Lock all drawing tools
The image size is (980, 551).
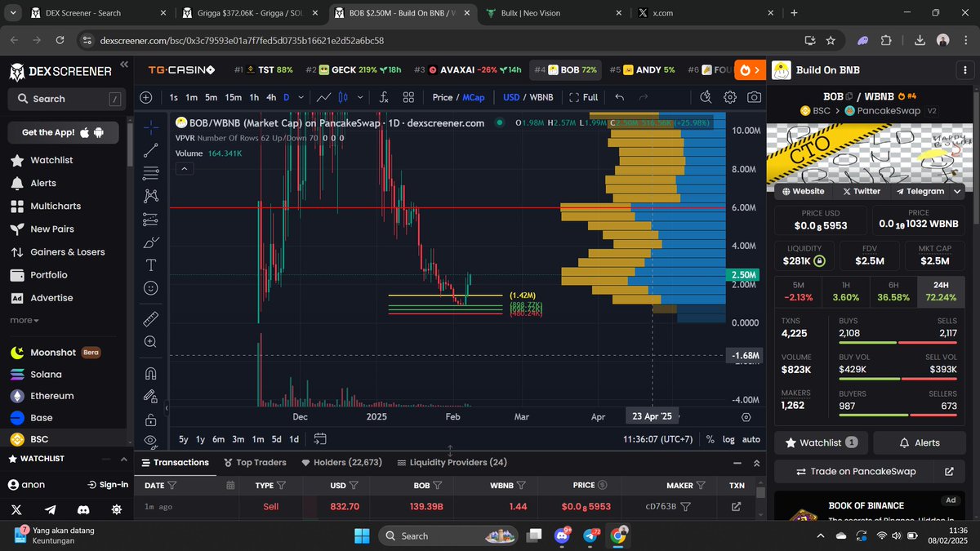pyautogui.click(x=151, y=420)
